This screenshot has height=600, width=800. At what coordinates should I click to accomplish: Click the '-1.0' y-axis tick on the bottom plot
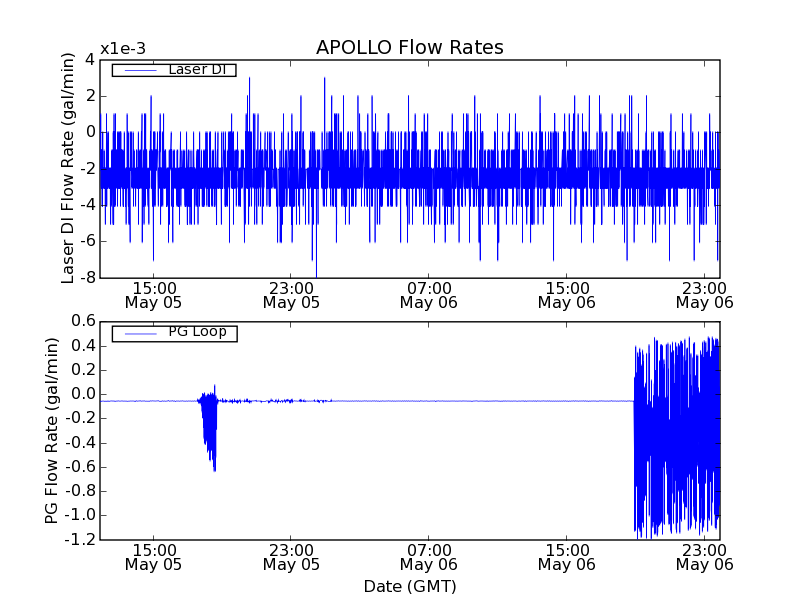pyautogui.click(x=80, y=515)
